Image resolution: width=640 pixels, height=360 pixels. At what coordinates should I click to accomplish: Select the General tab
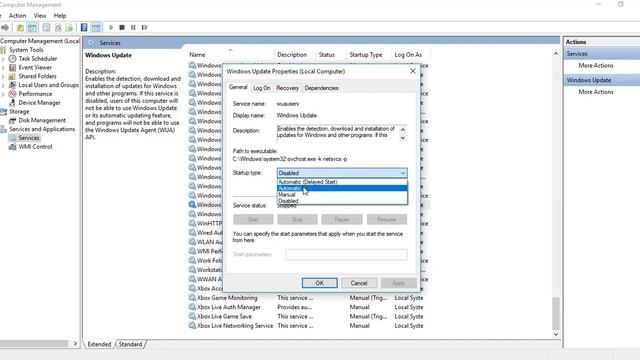click(238, 87)
